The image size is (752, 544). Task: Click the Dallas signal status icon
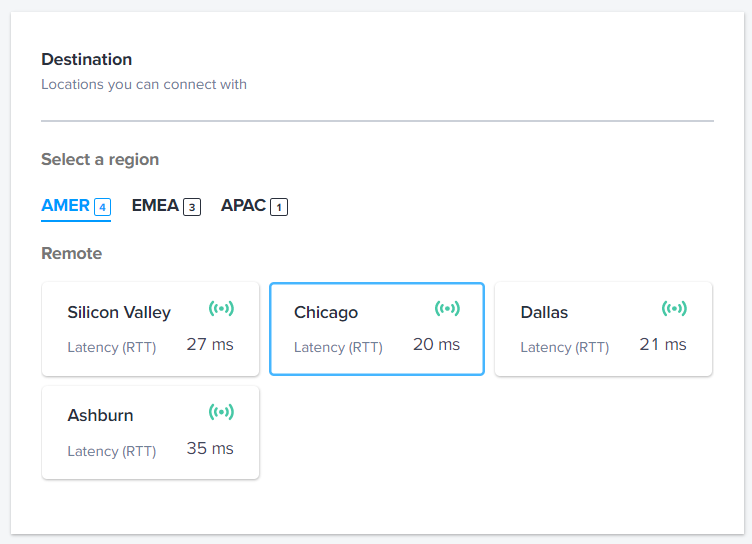[x=674, y=308]
